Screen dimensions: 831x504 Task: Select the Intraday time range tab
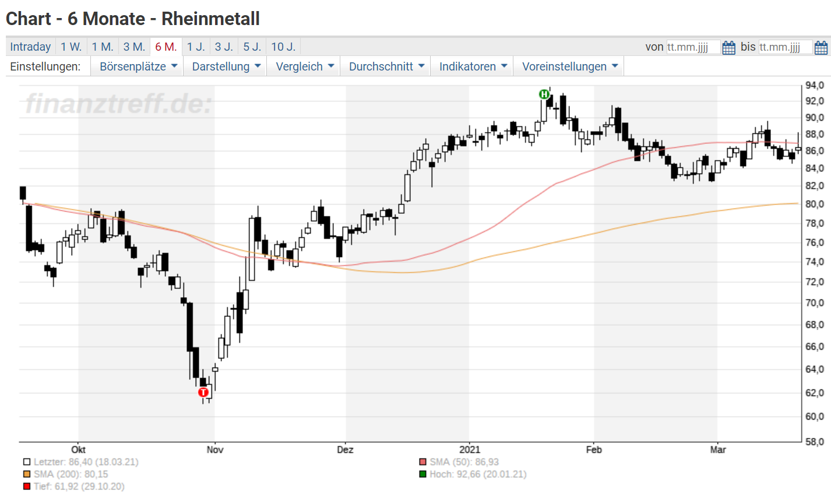pos(30,47)
